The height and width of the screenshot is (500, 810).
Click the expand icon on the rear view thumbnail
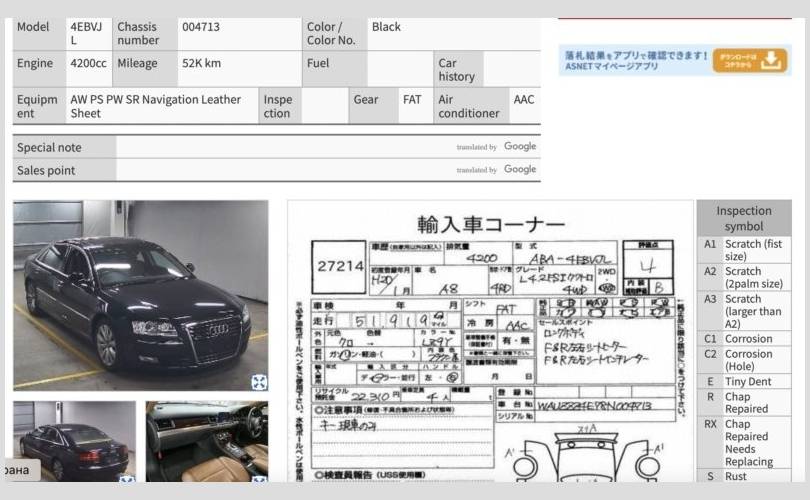point(127,481)
